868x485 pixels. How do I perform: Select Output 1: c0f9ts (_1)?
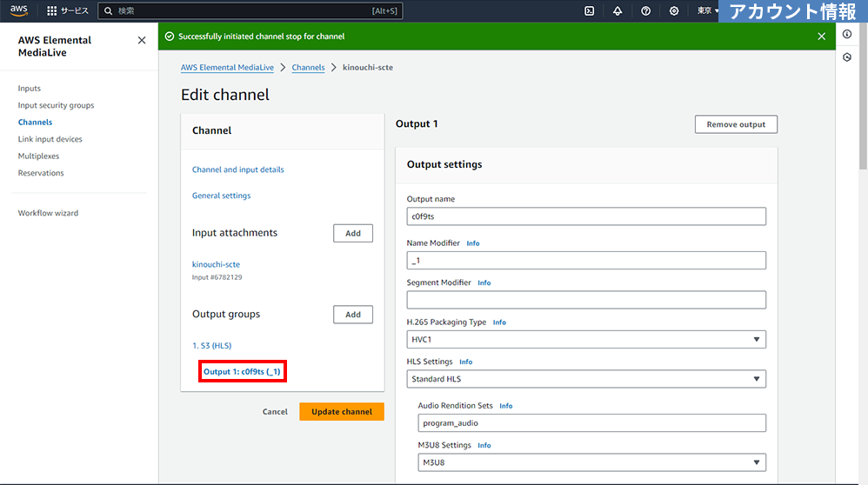pyautogui.click(x=242, y=372)
